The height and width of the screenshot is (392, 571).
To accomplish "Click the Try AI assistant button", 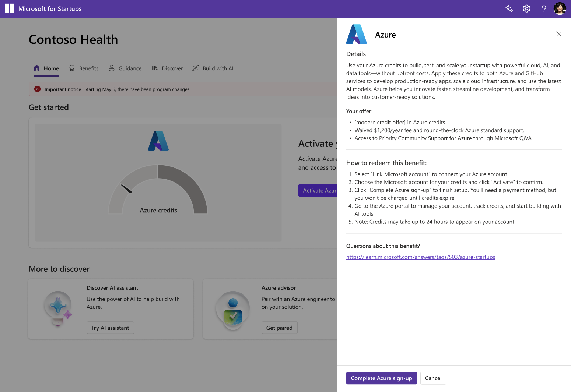I will (110, 328).
